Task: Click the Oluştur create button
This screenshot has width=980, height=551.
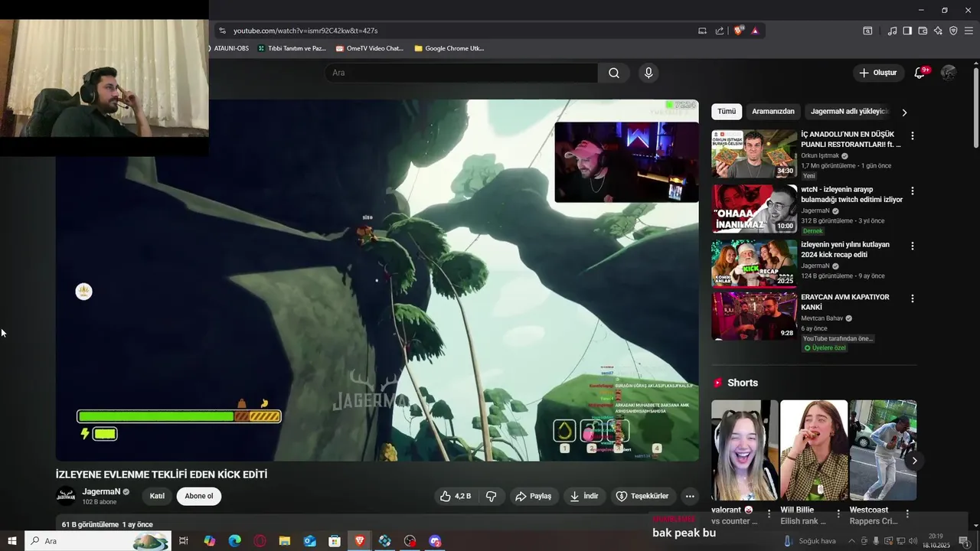Action: pyautogui.click(x=877, y=73)
